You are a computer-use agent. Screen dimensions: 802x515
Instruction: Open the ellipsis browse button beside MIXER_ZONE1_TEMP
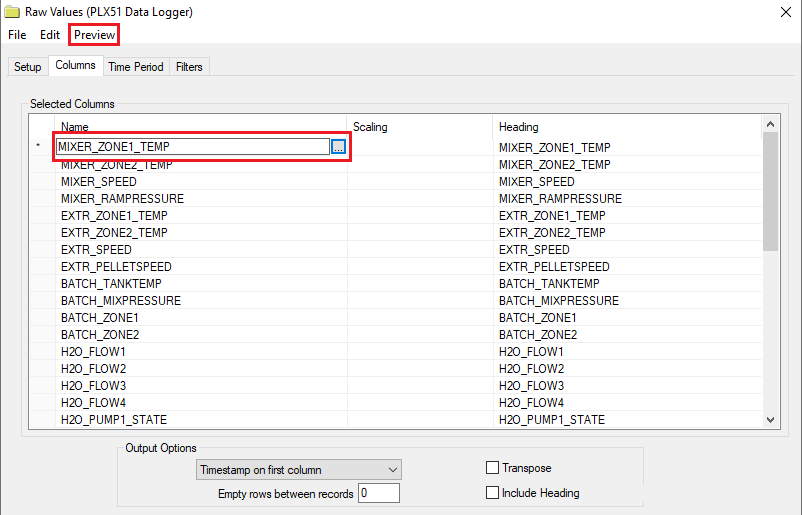pyautogui.click(x=338, y=147)
